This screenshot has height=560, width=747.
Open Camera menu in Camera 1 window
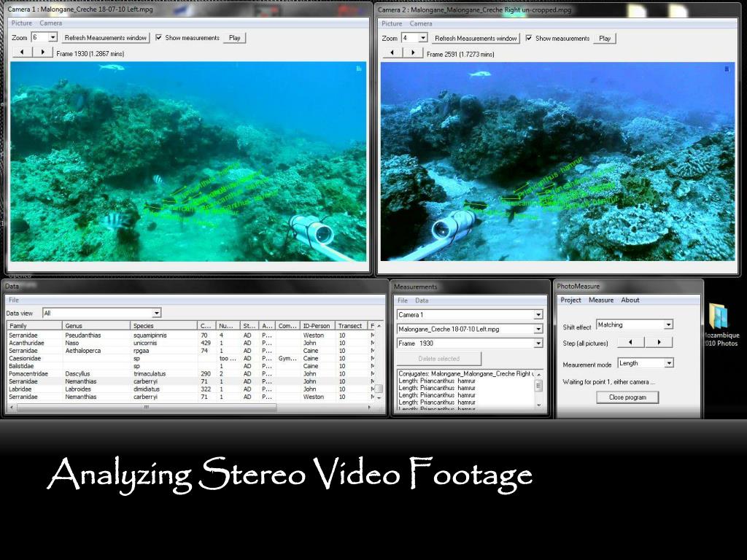coord(50,23)
